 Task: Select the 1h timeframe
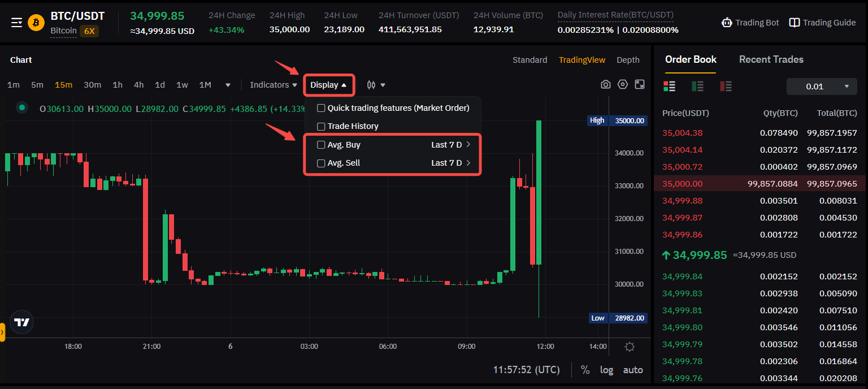tap(118, 85)
